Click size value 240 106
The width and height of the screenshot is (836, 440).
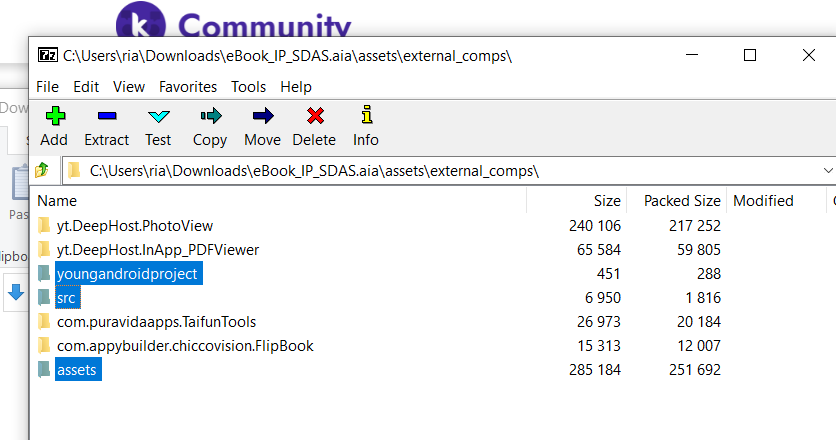point(594,226)
